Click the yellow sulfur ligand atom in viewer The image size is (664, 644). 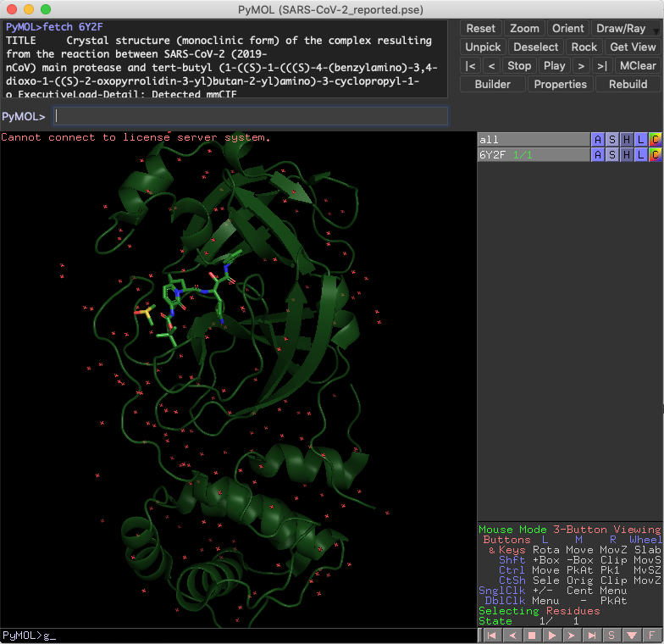pyautogui.click(x=146, y=313)
